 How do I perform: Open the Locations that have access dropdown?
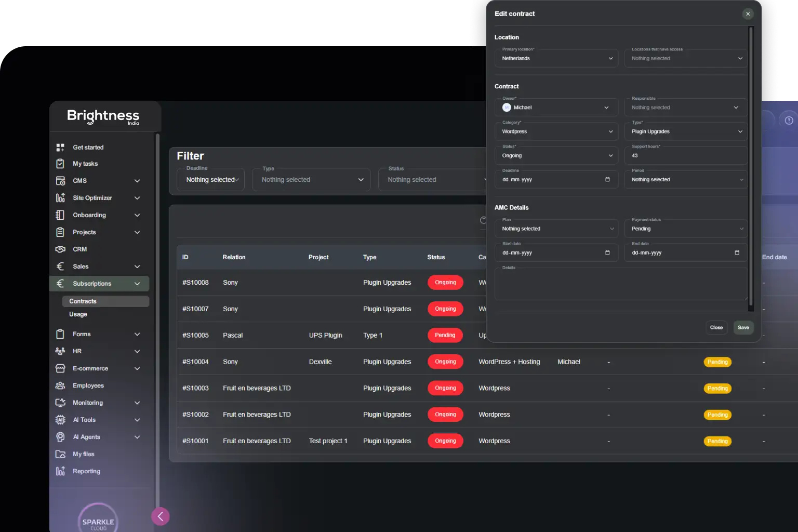(686, 58)
